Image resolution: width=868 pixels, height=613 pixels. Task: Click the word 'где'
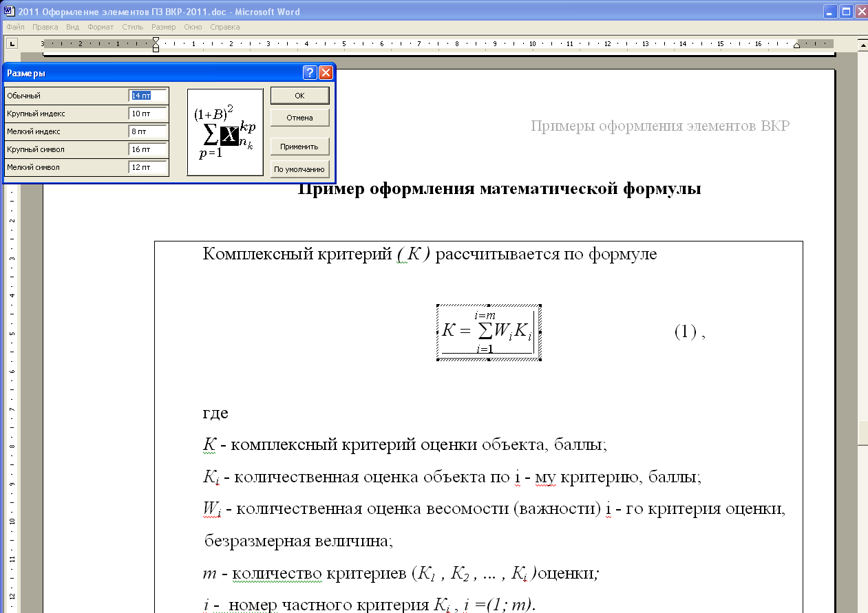click(x=215, y=414)
